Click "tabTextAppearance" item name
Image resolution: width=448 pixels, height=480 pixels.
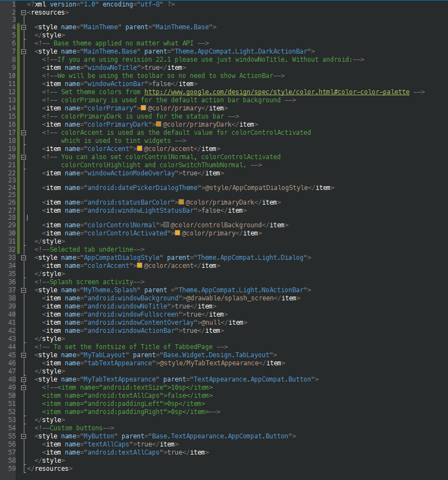(120, 363)
